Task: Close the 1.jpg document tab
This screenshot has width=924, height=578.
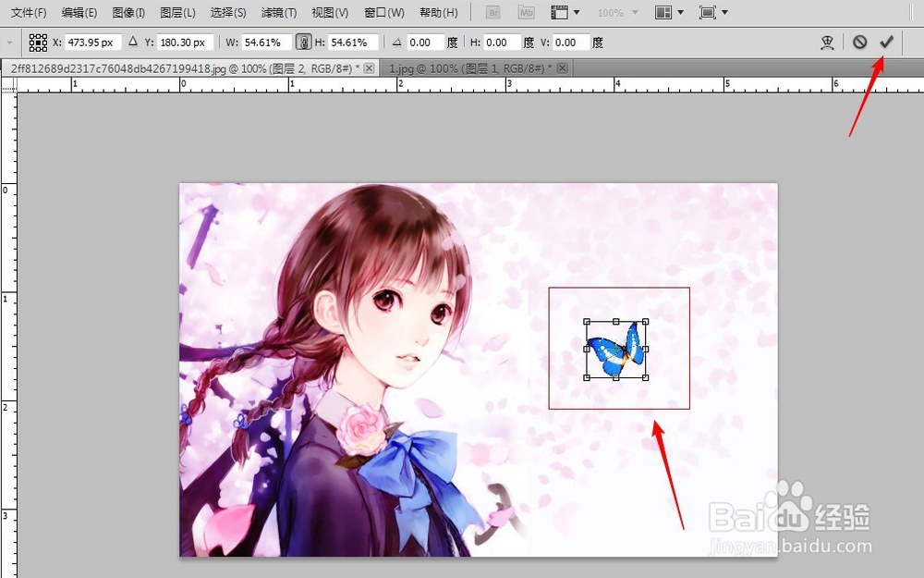Action: coord(562,68)
